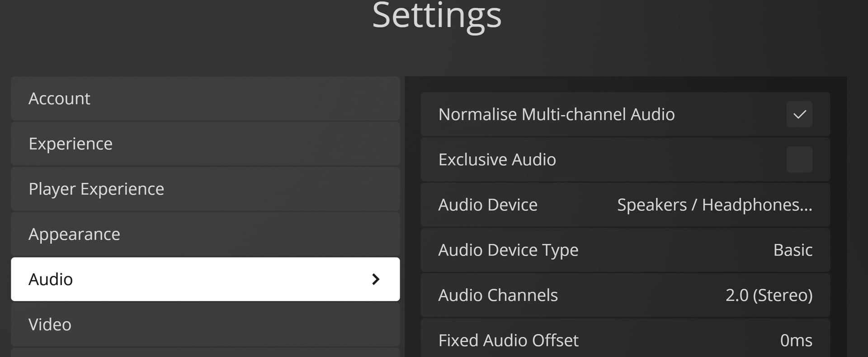Select the Appearance settings category
The image size is (868, 357).
pos(74,234)
